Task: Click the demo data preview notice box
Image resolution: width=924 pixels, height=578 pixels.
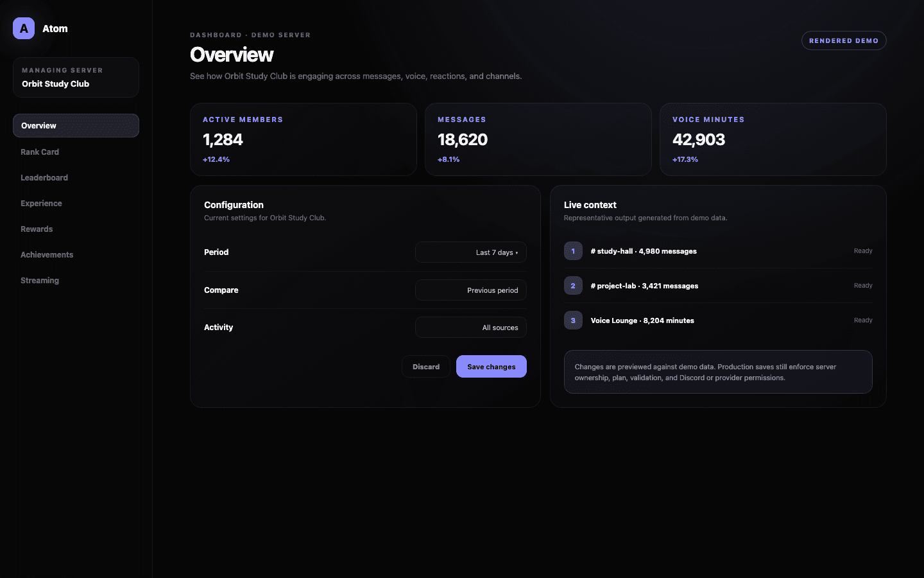Action: coord(718,372)
